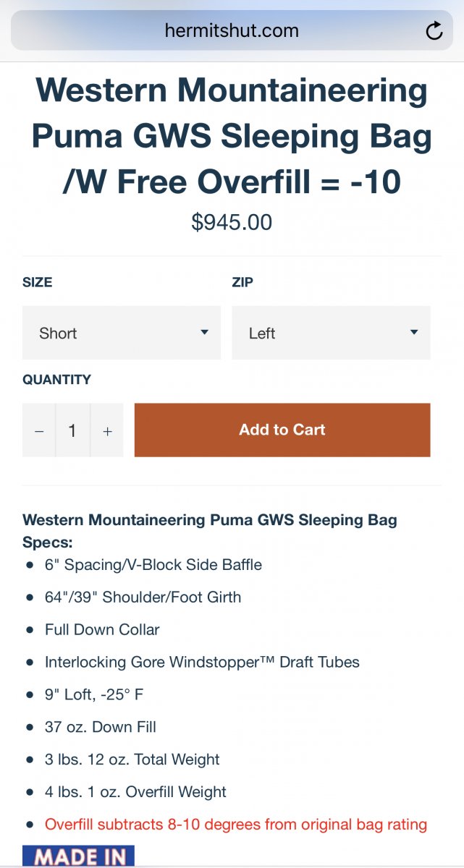Screen dimensions: 464x868
Task: Tap the hermitshut.com address bar
Action: (232, 31)
